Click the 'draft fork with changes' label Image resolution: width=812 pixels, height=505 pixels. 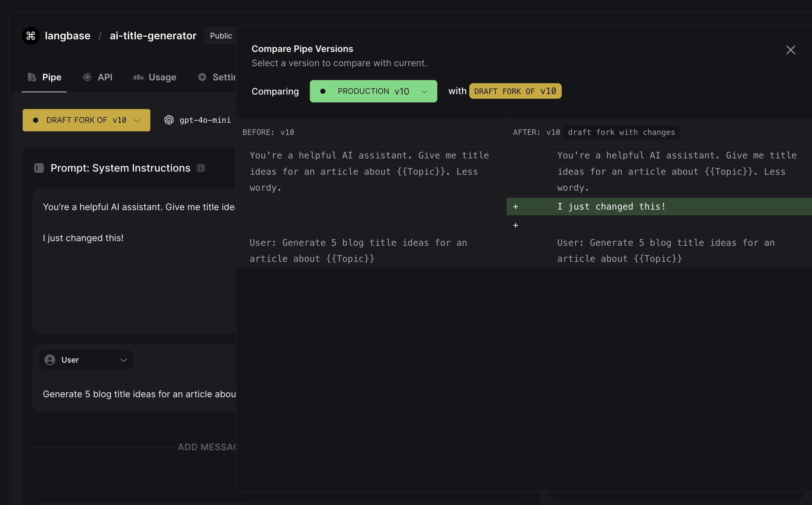[621, 132]
